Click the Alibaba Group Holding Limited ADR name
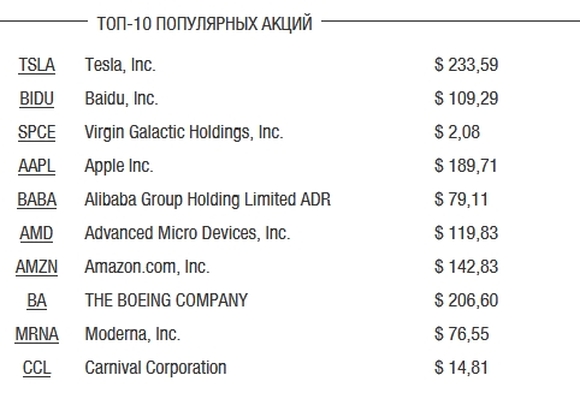The height and width of the screenshot is (393, 580). pos(208,199)
